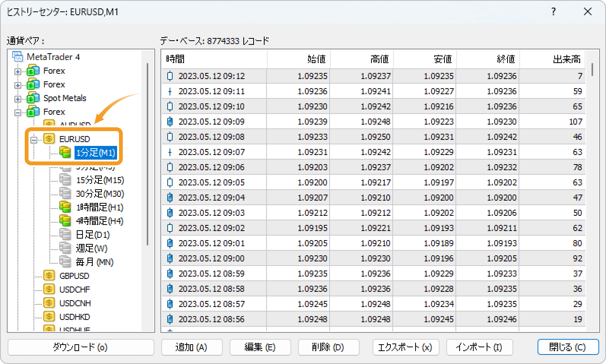Viewport: 606px width, 364px height.
Task: Click the first Forex folder icon
Action: (x=33, y=71)
